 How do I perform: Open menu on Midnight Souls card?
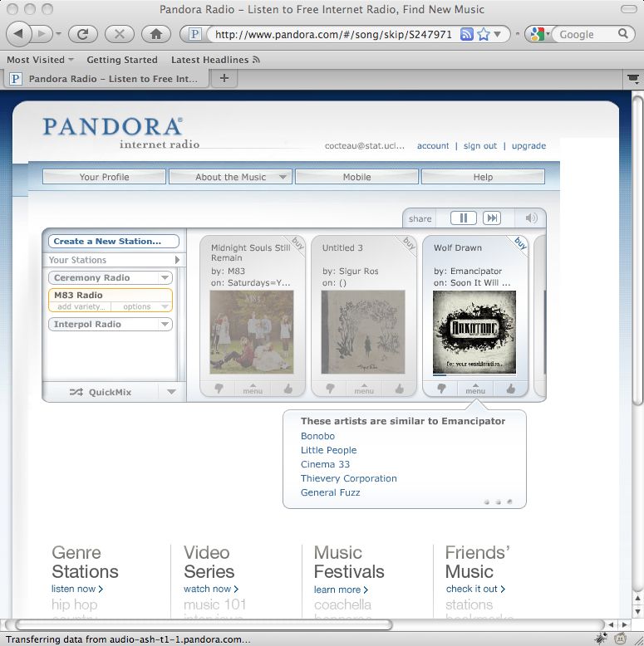pos(253,389)
